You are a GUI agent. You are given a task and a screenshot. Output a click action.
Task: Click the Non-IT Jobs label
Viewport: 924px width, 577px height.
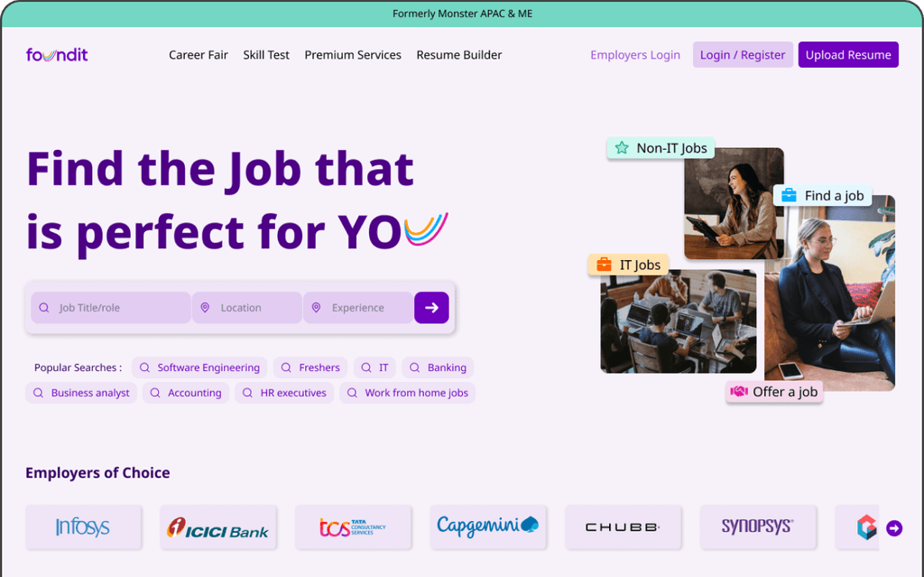pos(661,148)
